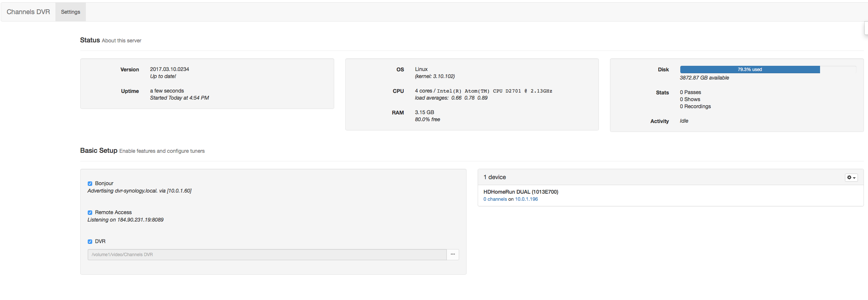The width and height of the screenshot is (868, 300).
Task: Go to Channels DVR home title
Action: point(28,12)
